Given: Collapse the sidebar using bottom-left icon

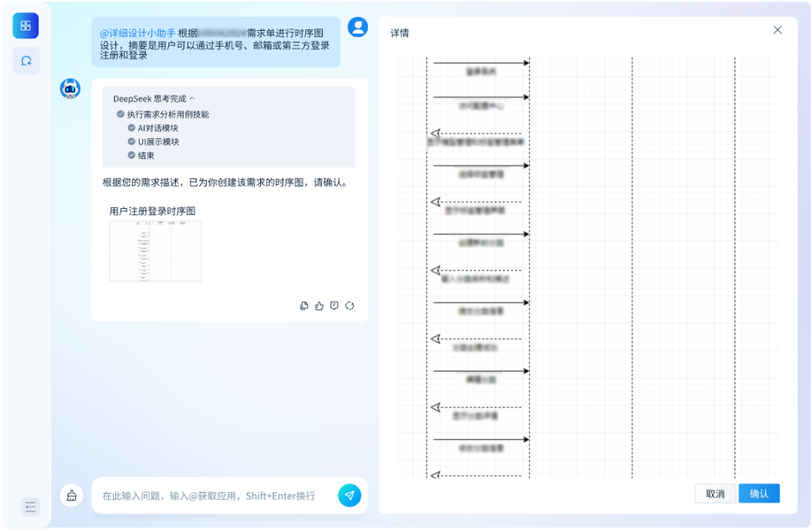Looking at the screenshot, I should (30, 506).
